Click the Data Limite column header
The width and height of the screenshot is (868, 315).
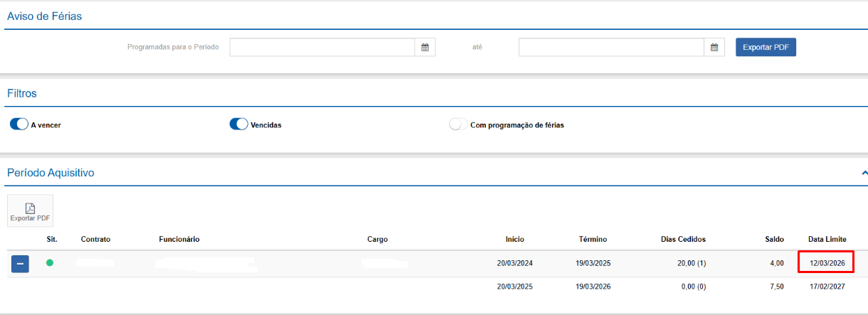(827, 239)
